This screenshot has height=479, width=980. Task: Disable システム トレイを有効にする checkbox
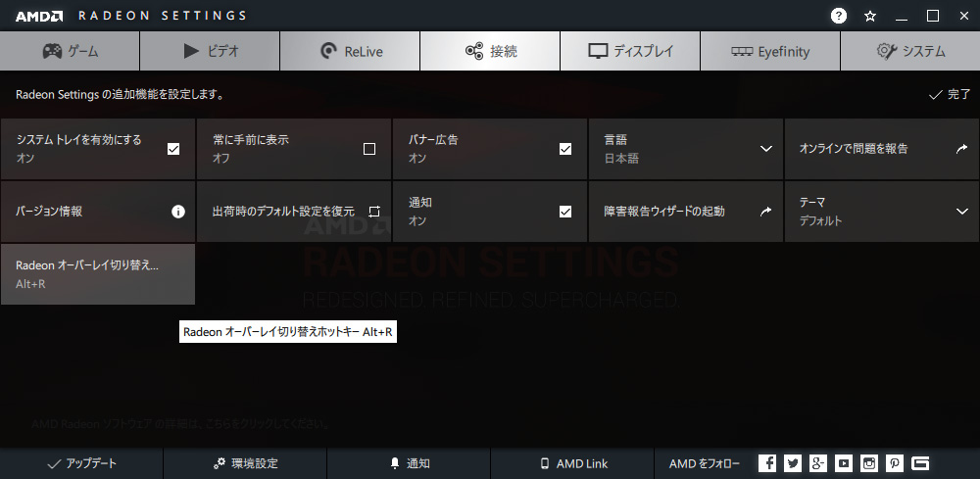(x=173, y=149)
